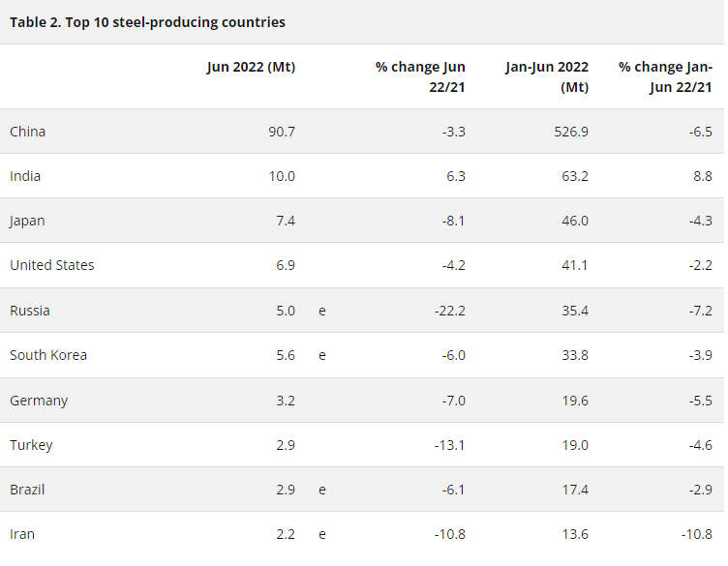Click Russia's -22.2 percent change value
This screenshot has height=566, width=728.
tap(446, 311)
